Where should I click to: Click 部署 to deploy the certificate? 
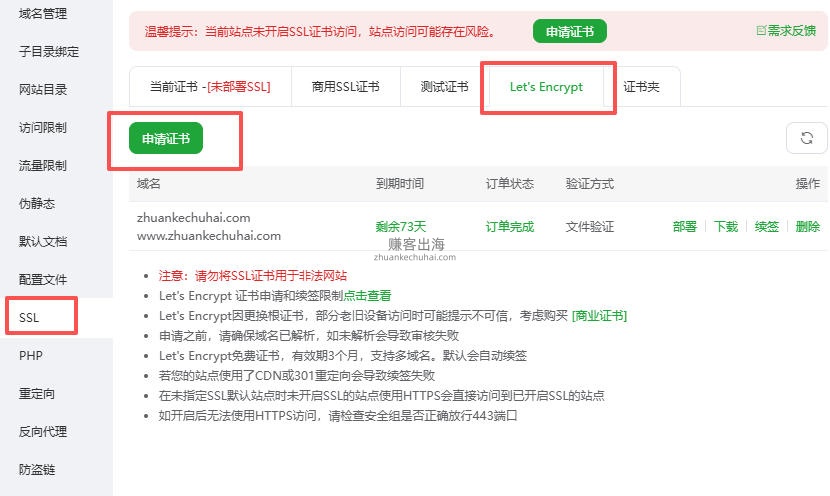[684, 227]
